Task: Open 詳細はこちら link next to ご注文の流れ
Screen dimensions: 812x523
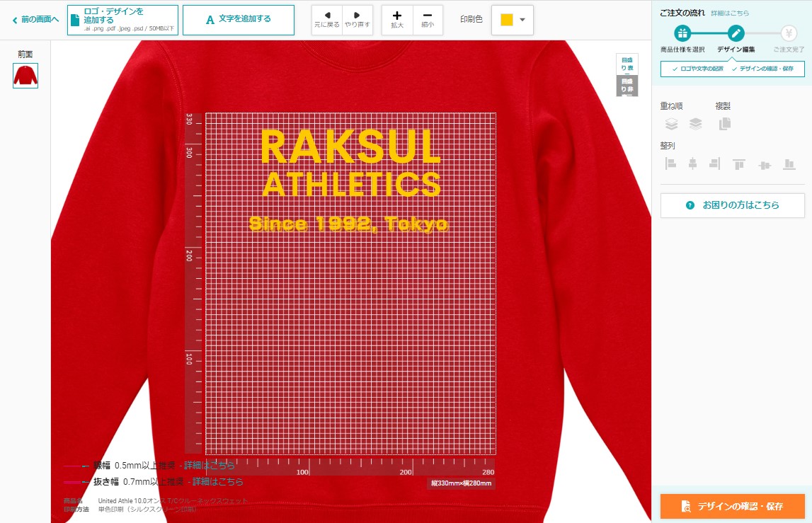Action: point(730,13)
